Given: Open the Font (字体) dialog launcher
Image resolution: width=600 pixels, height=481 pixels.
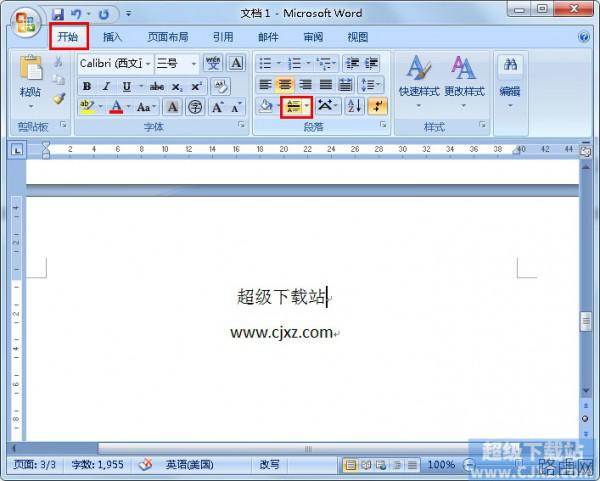Looking at the screenshot, I should pyautogui.click(x=241, y=124).
